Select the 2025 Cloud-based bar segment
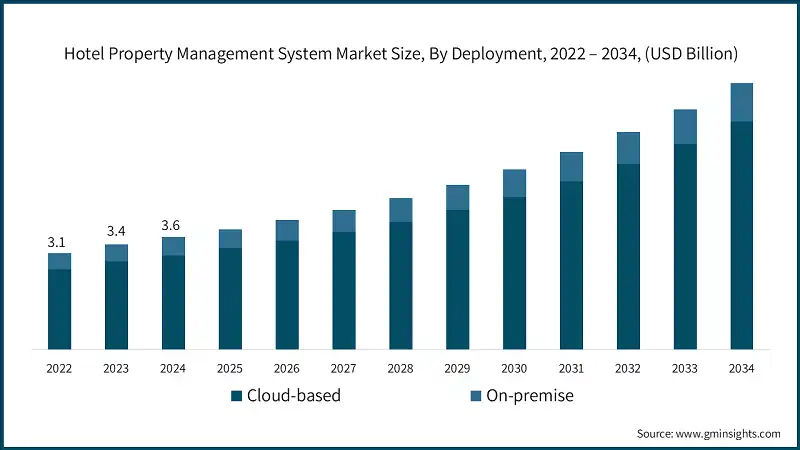Viewport: 800px width, 450px height. click(x=230, y=299)
